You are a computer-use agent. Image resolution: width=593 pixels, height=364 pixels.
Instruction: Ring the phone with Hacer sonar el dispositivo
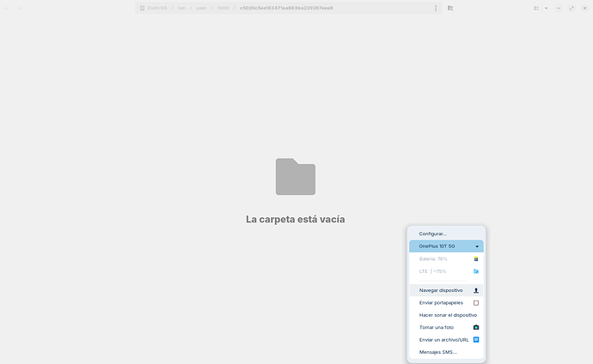pyautogui.click(x=442, y=315)
